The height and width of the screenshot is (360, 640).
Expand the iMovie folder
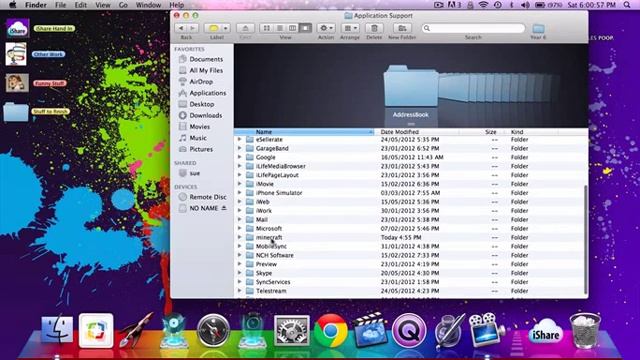(240, 184)
